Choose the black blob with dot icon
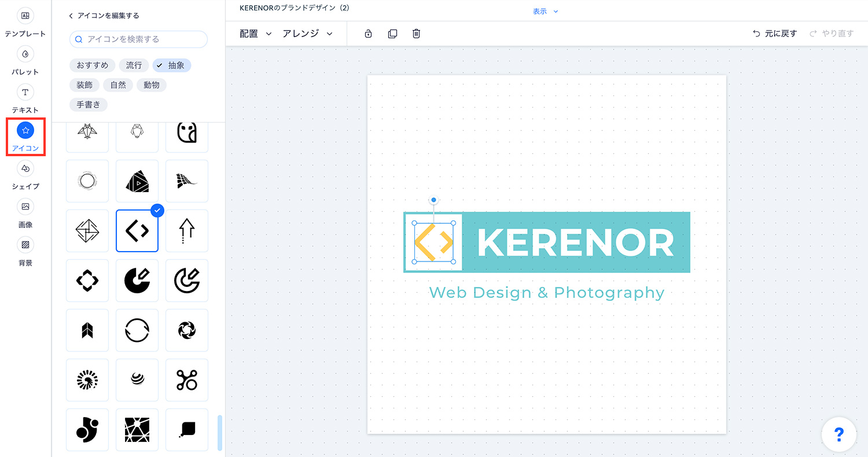Screen dimensions: 868x457 (87, 430)
